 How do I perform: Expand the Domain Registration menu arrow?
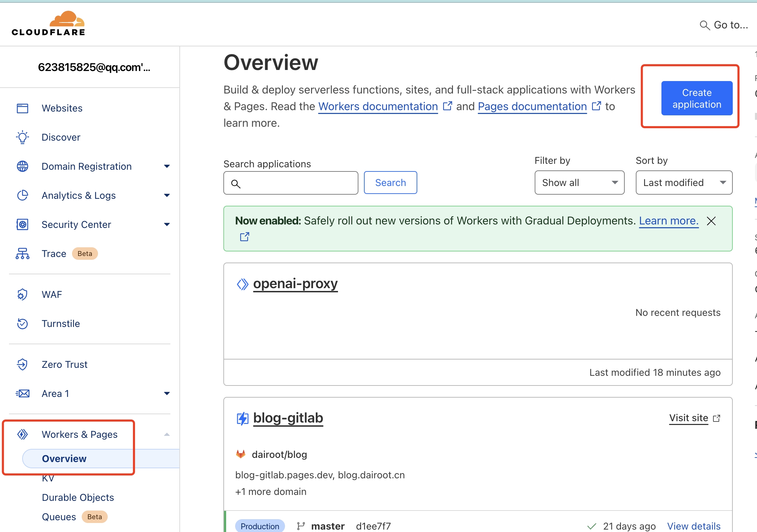click(167, 167)
